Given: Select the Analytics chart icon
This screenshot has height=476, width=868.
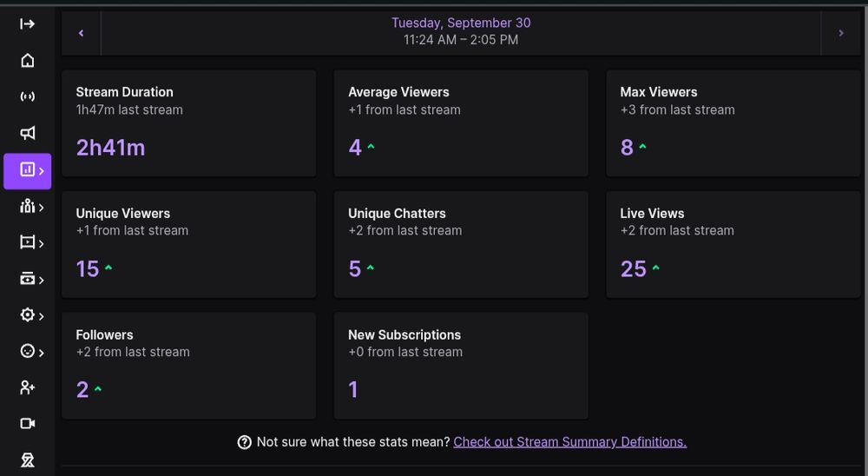Looking at the screenshot, I should point(27,170).
